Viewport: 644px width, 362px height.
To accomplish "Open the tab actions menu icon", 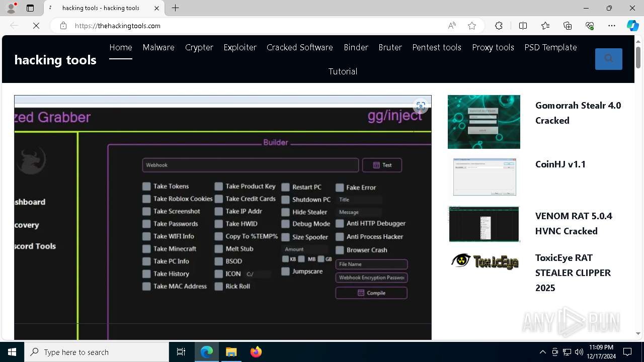I will pos(30,8).
